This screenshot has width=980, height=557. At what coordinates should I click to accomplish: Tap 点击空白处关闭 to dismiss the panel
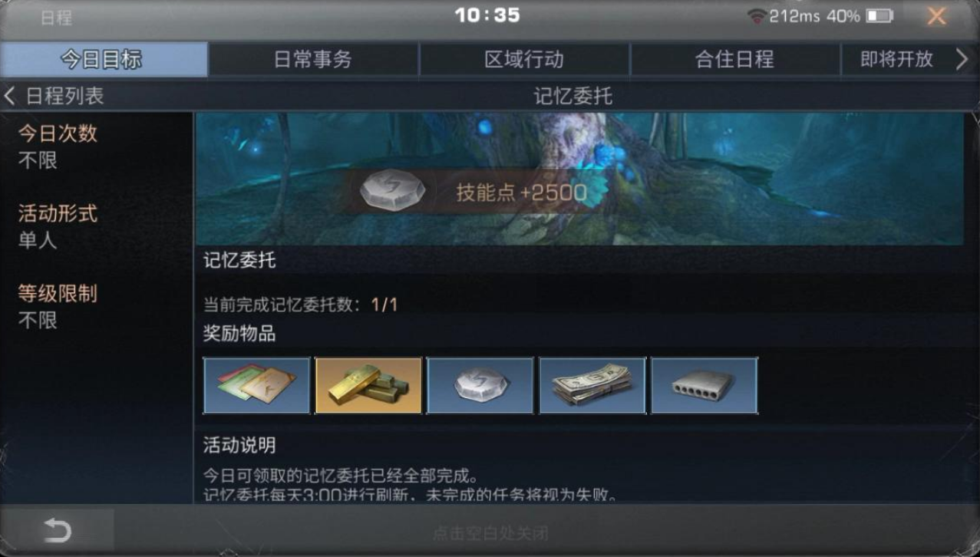point(490,532)
